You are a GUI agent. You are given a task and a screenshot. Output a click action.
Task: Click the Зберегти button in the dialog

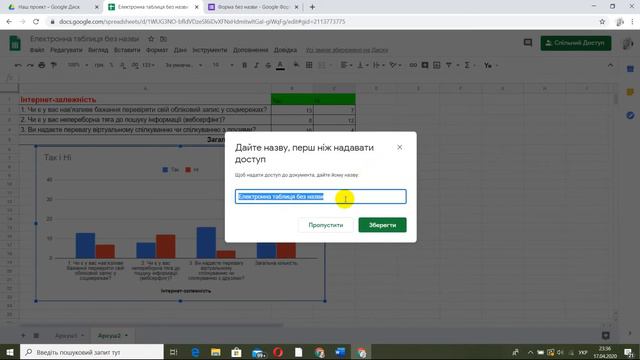pos(382,225)
